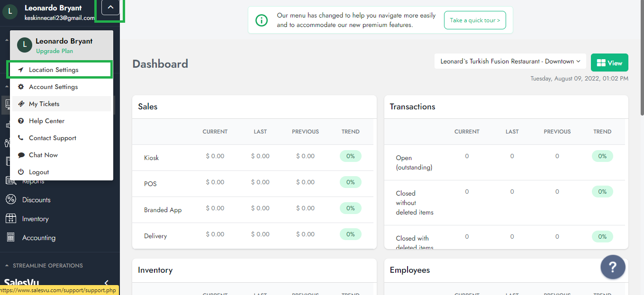Viewport: 644px width, 295px height.
Task: Click the Take a quick tour button
Action: point(475,20)
